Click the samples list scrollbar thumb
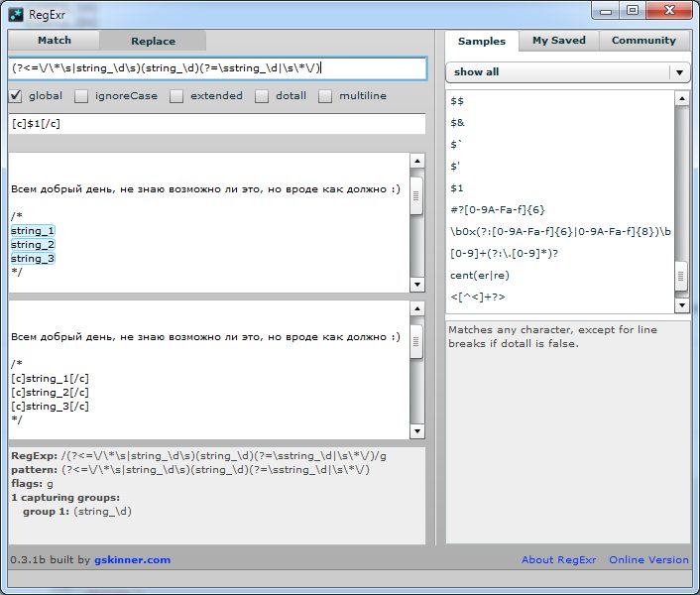 pyautogui.click(x=681, y=277)
